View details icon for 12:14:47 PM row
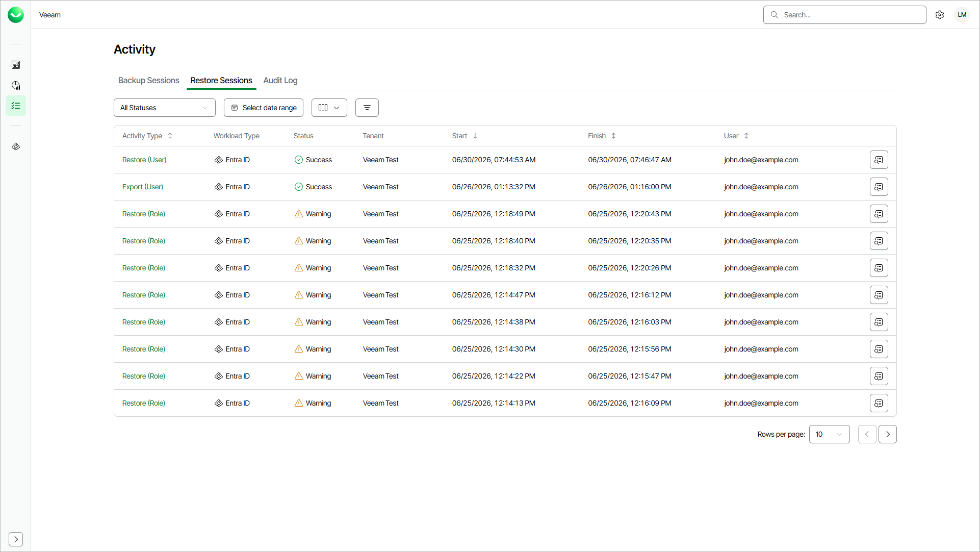The width and height of the screenshot is (980, 552). click(879, 295)
